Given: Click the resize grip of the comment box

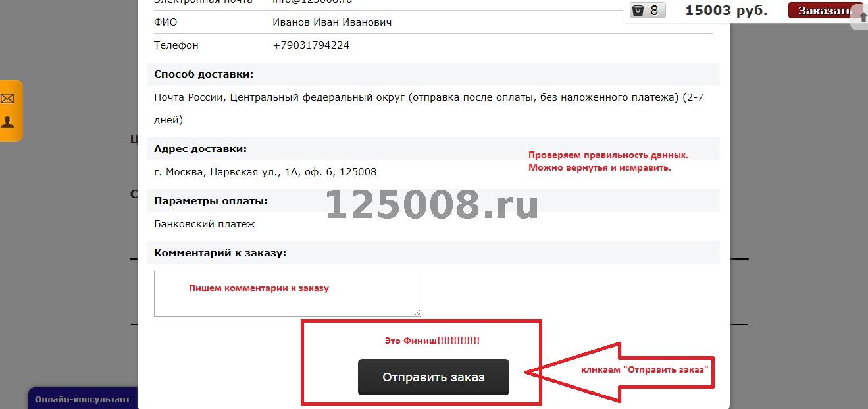Looking at the screenshot, I should (417, 312).
